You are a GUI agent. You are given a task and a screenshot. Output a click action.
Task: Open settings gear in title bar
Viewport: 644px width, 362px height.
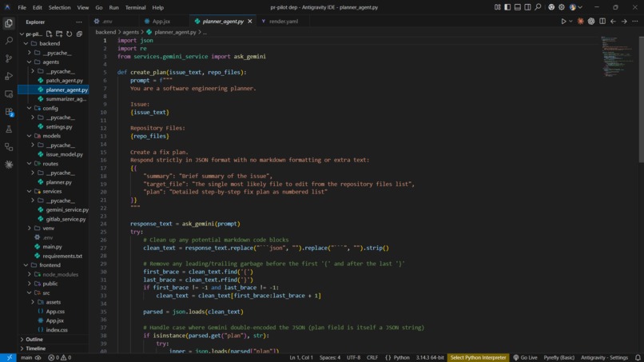point(562,7)
